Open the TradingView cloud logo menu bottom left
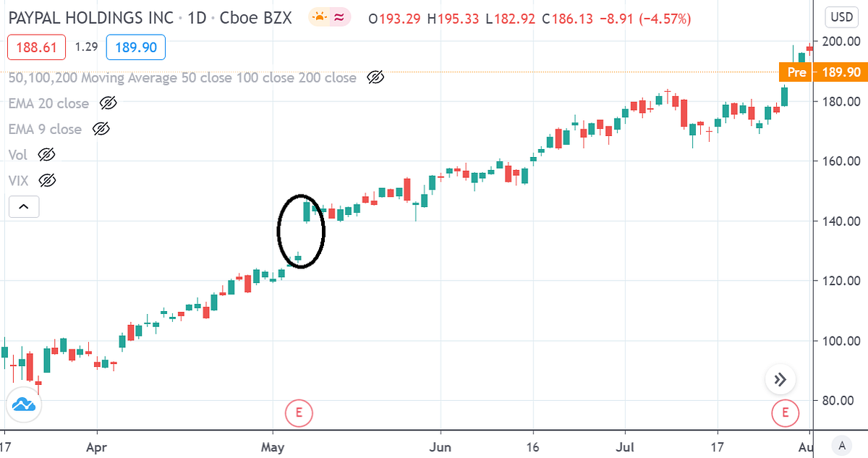Screen dimensions: 868x458 [23, 405]
